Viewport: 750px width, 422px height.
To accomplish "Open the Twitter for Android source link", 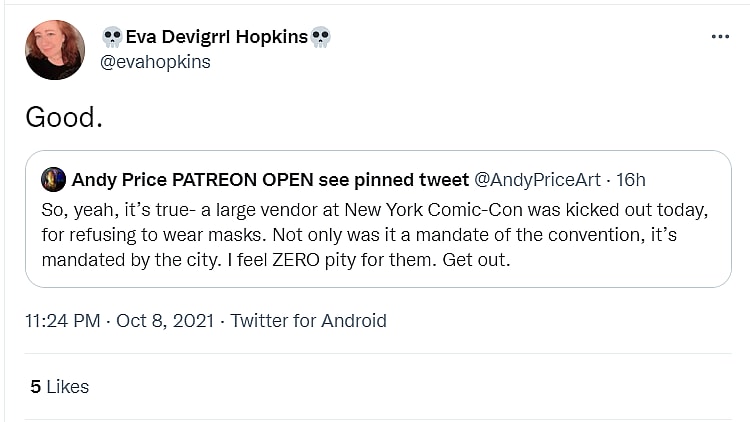I will click(308, 321).
